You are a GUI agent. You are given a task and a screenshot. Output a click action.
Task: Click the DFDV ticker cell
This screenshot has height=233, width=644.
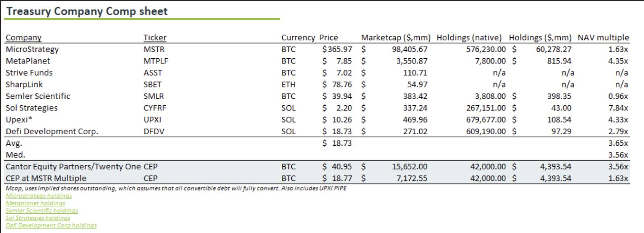coord(154,131)
